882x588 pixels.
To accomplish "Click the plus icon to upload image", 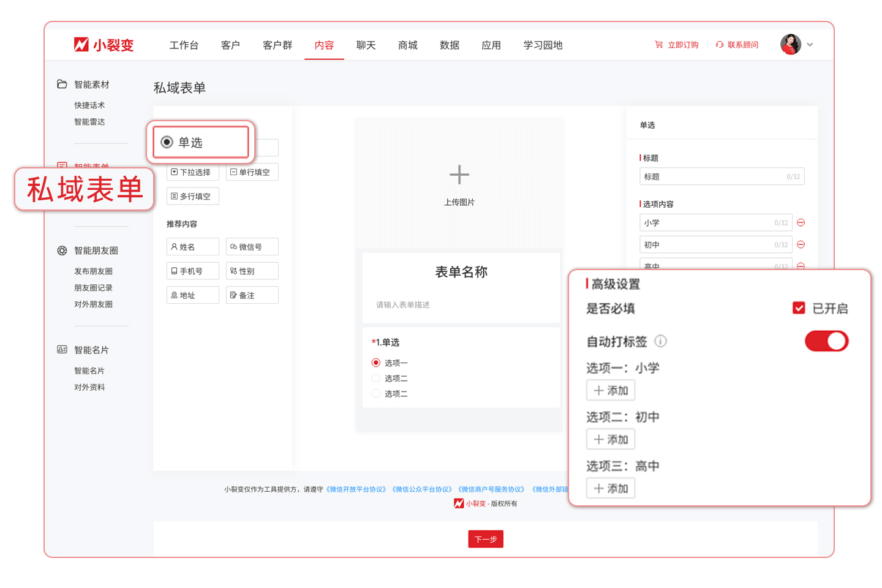I will coord(459,175).
